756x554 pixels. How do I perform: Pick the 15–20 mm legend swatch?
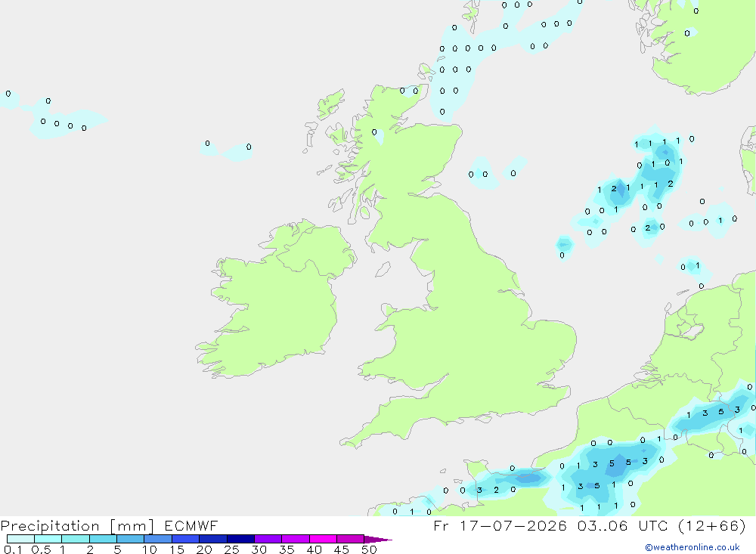(x=186, y=539)
